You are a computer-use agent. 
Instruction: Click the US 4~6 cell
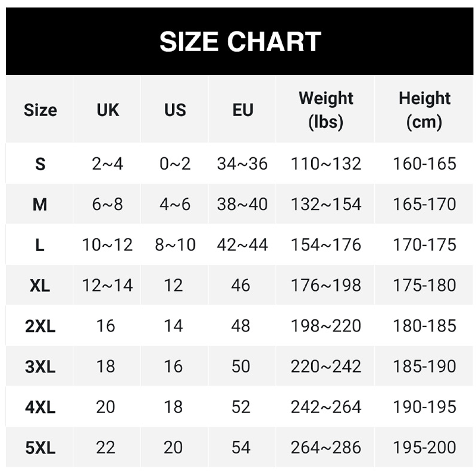[x=175, y=204]
